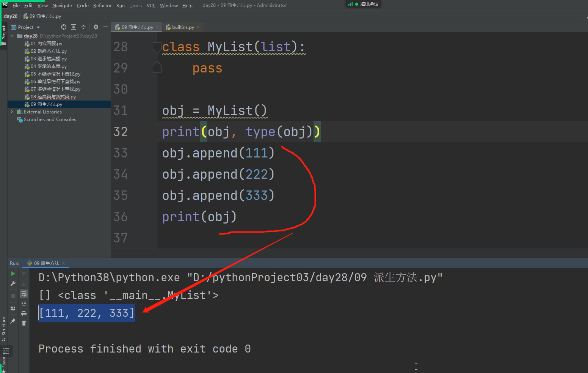
Task: Open the View menu
Action: (x=42, y=5)
